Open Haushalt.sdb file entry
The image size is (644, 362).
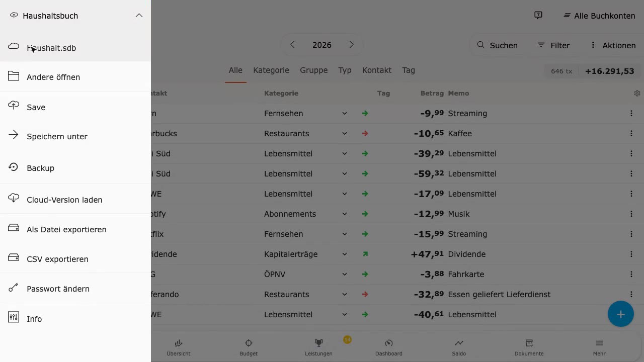coord(75,48)
